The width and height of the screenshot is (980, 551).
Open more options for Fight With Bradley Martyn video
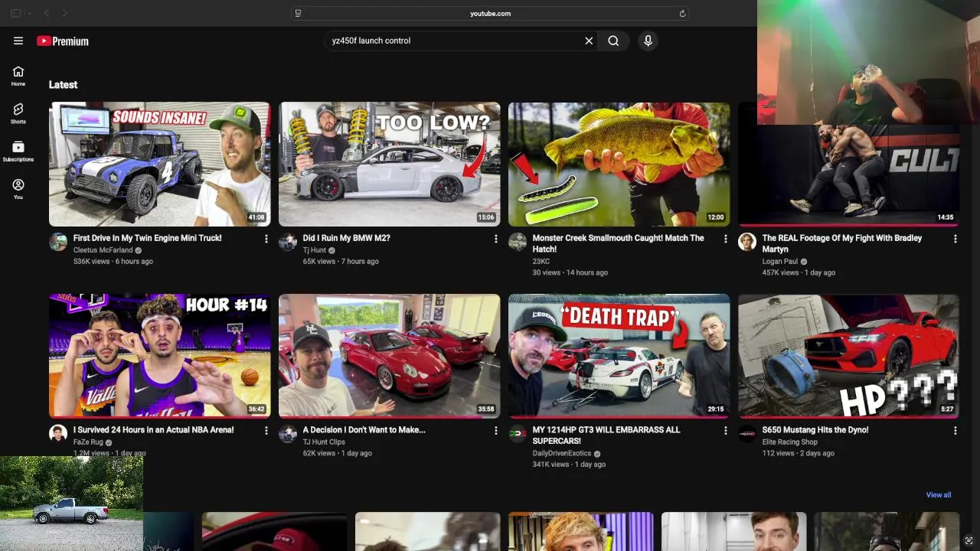pos(955,239)
